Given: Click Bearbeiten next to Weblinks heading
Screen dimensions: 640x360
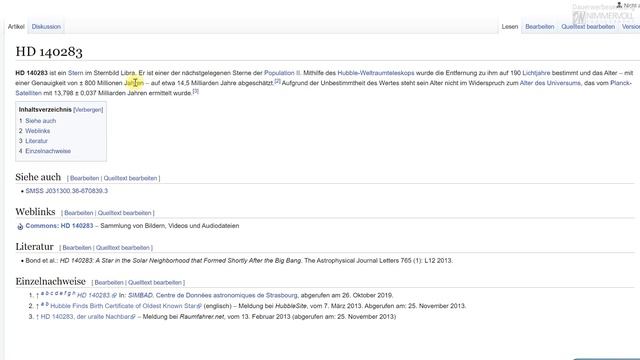Looking at the screenshot, I should (79, 213).
